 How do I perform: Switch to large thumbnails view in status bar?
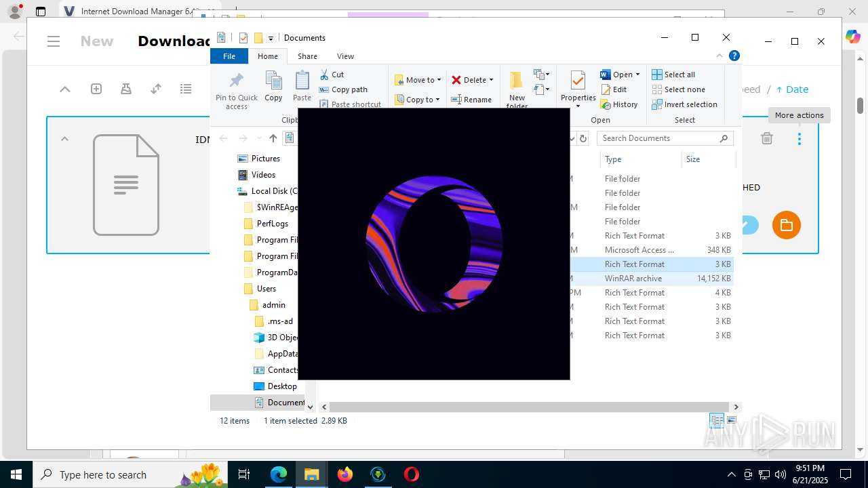coord(732,421)
